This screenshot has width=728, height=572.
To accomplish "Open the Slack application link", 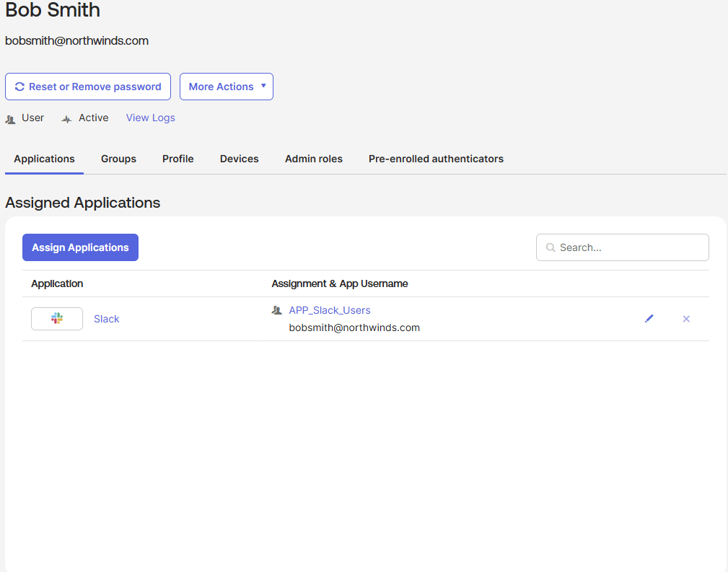I will pos(107,319).
